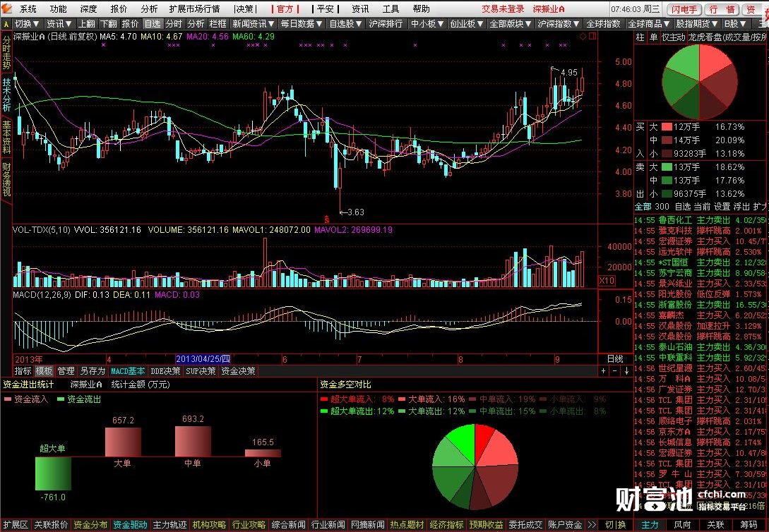Screen dimensions: 769x532
Task: Click the 下翻 toolbar button
Action: [x=108, y=23]
